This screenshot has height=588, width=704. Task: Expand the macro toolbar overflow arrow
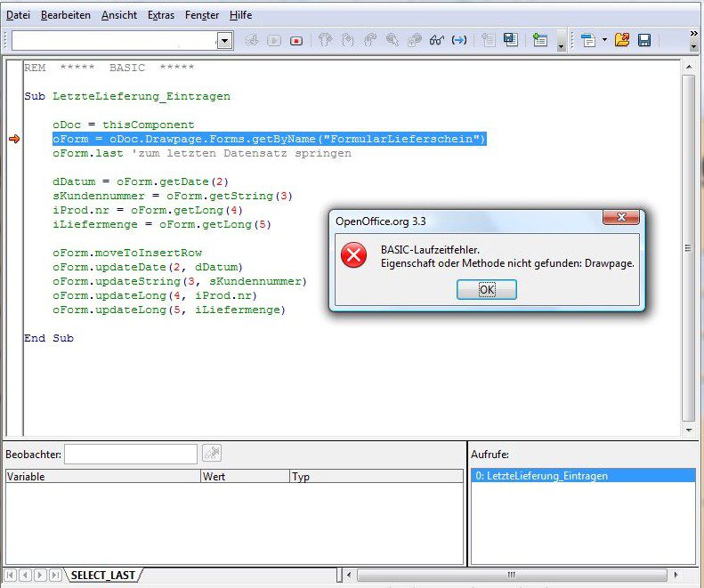click(x=562, y=46)
